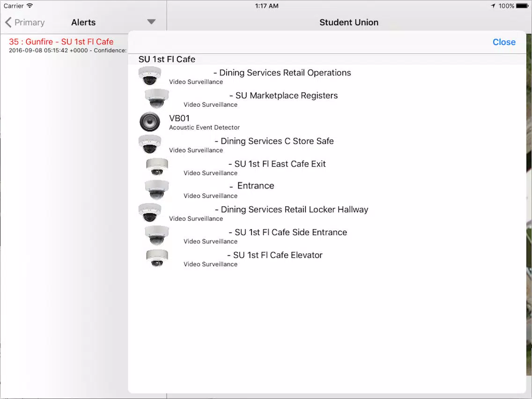This screenshot has width=532, height=399.
Task: Tap the VB01 speaker icon
Action: pos(150,121)
